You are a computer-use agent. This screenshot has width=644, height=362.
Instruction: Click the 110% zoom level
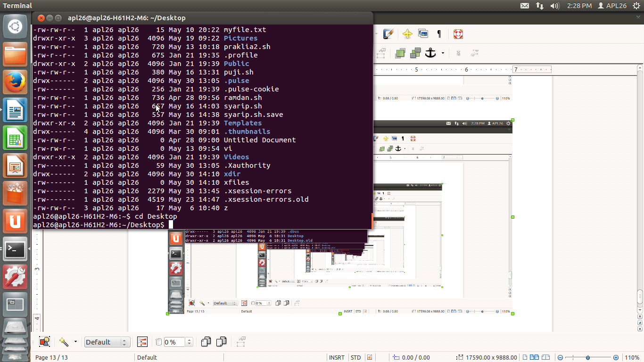(632, 357)
